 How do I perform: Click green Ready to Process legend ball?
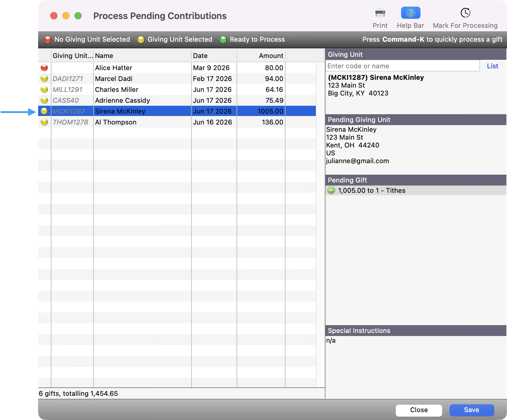coord(223,40)
